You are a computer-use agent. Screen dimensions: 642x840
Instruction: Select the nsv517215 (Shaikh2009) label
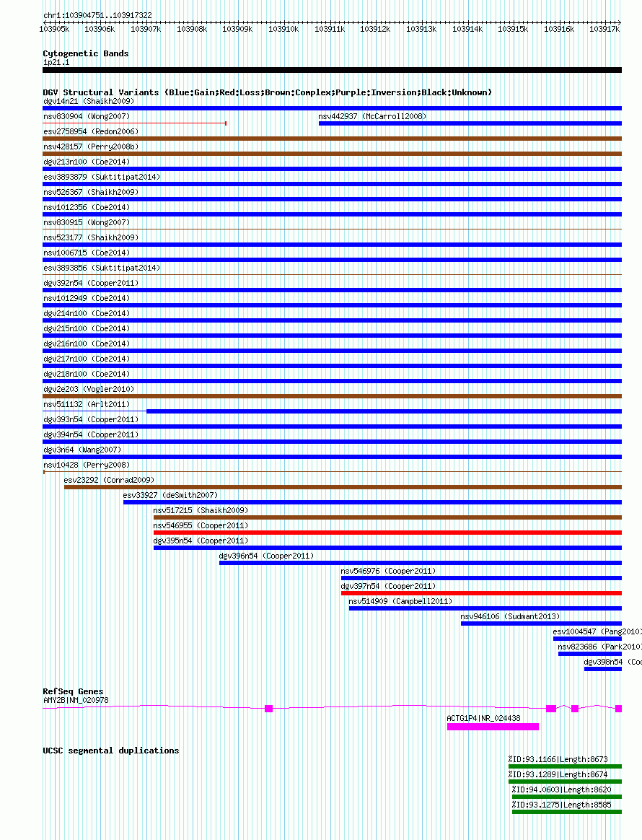click(201, 510)
